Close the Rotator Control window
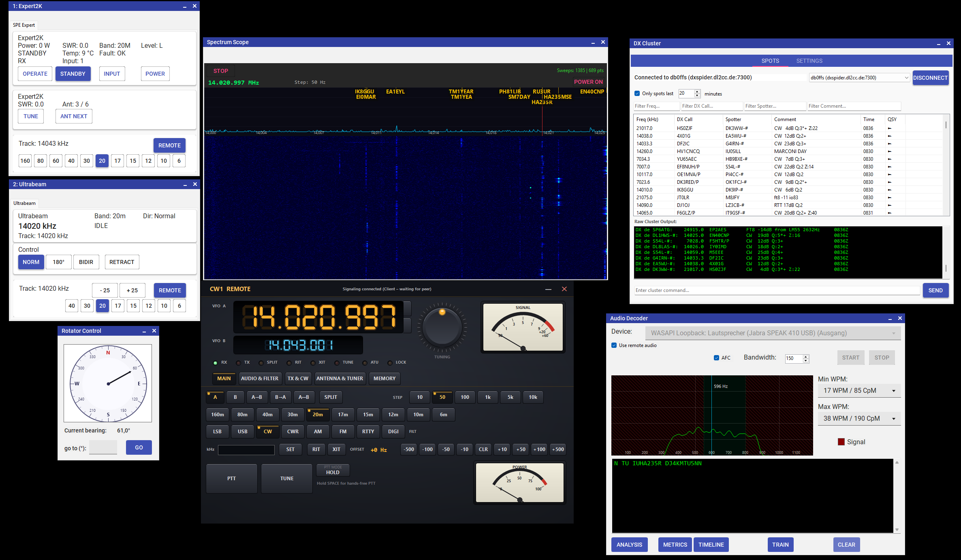The height and width of the screenshot is (560, 961). click(x=154, y=331)
